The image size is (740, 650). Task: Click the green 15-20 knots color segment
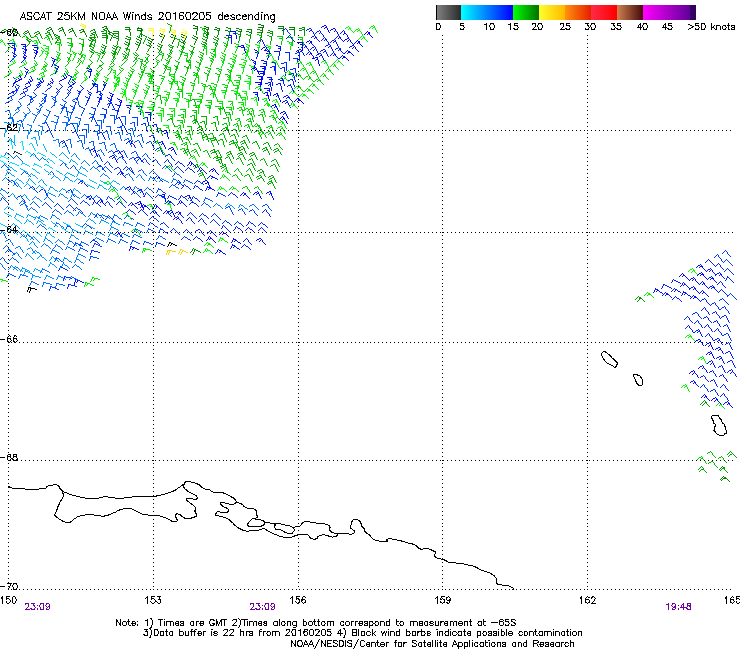point(526,12)
